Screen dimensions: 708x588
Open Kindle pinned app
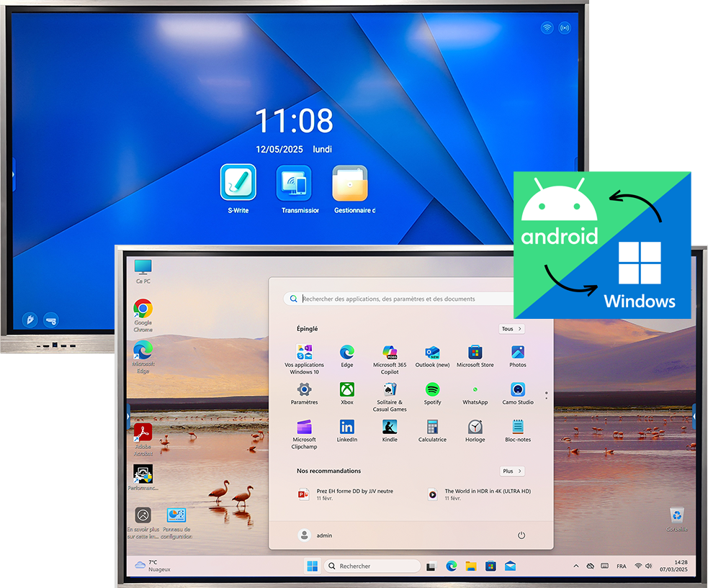(390, 431)
